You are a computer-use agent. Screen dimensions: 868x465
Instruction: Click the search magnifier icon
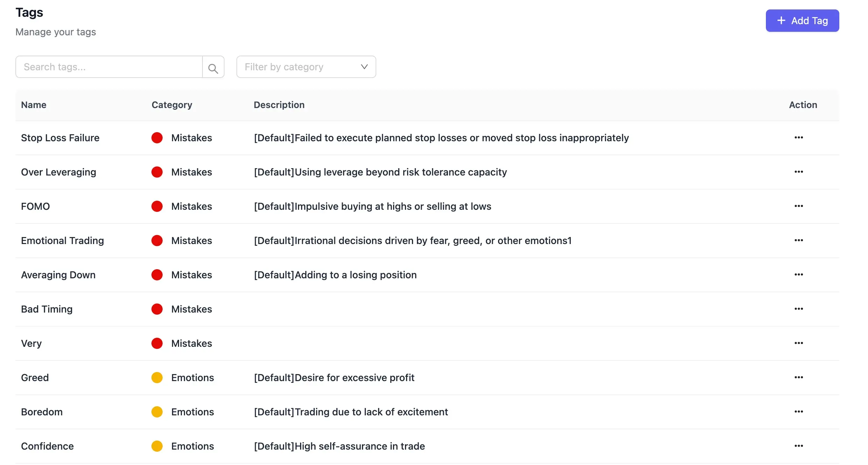pos(213,67)
